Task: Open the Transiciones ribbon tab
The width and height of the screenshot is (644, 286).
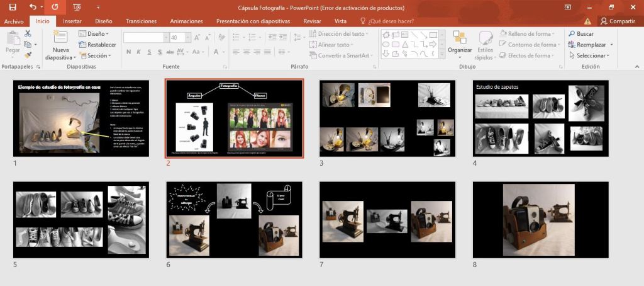Action: pyautogui.click(x=142, y=21)
